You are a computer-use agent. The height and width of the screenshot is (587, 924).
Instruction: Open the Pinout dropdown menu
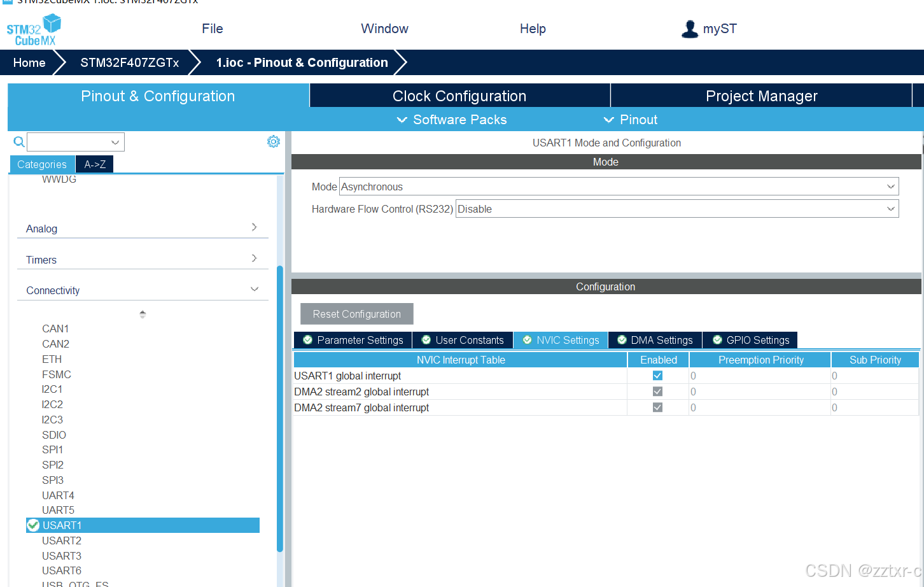click(631, 120)
